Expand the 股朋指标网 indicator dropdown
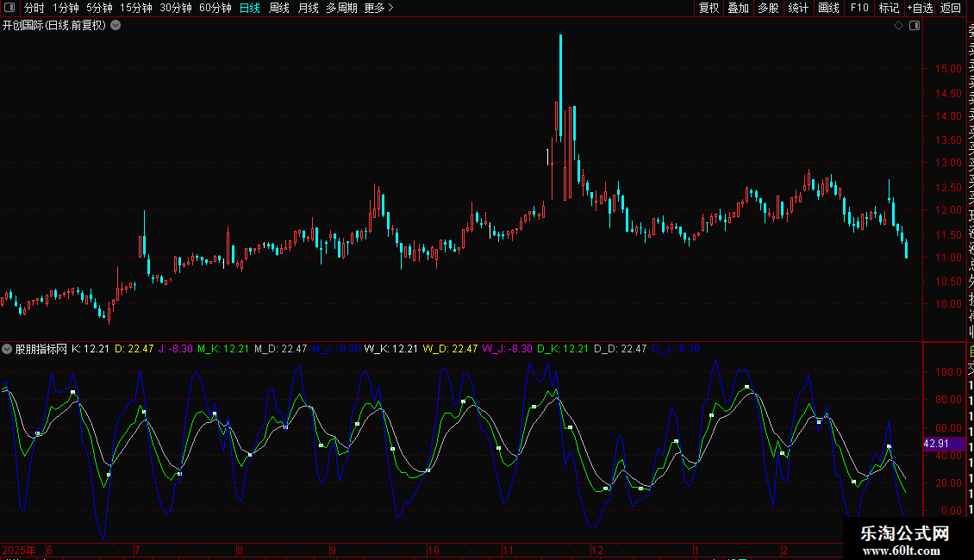This screenshot has width=974, height=560. pos(7,349)
